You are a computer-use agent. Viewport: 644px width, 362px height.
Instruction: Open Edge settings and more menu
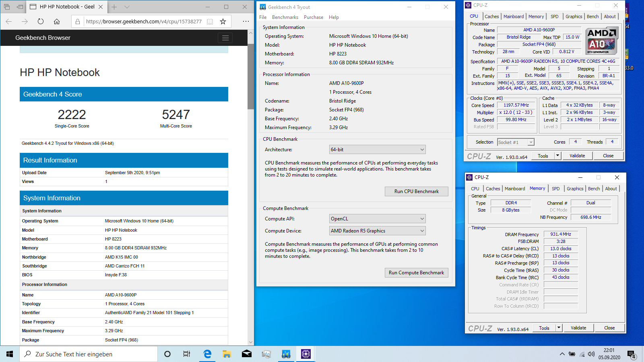click(x=246, y=21)
